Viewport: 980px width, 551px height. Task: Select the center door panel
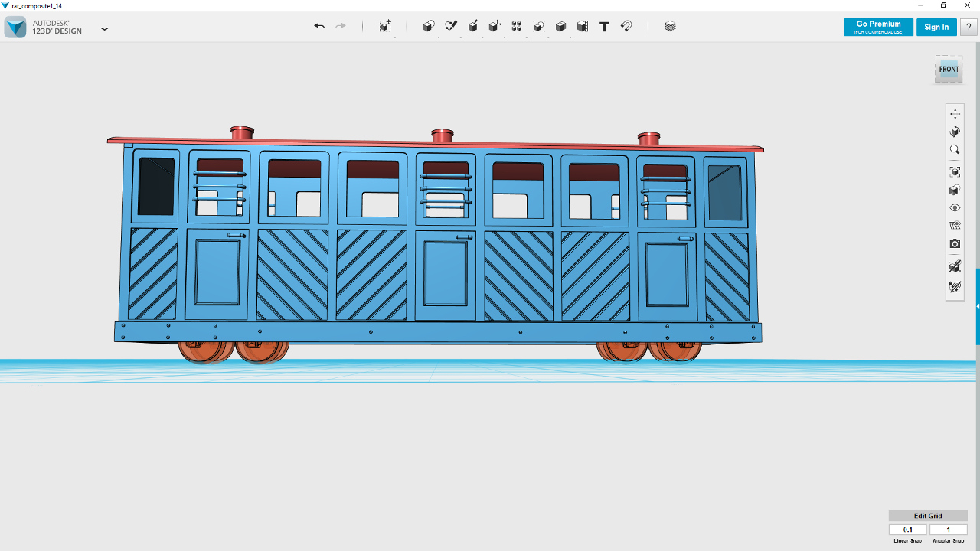pos(446,275)
